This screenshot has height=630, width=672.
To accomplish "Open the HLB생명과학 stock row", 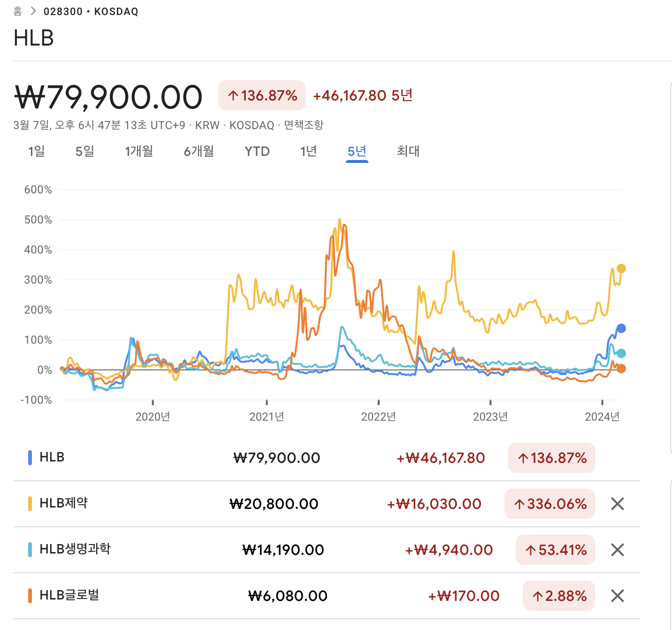I will tap(327, 550).
